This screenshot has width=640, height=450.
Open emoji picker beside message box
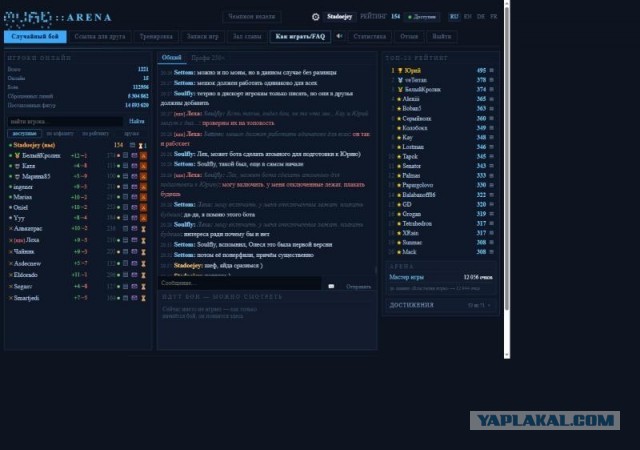tap(331, 286)
